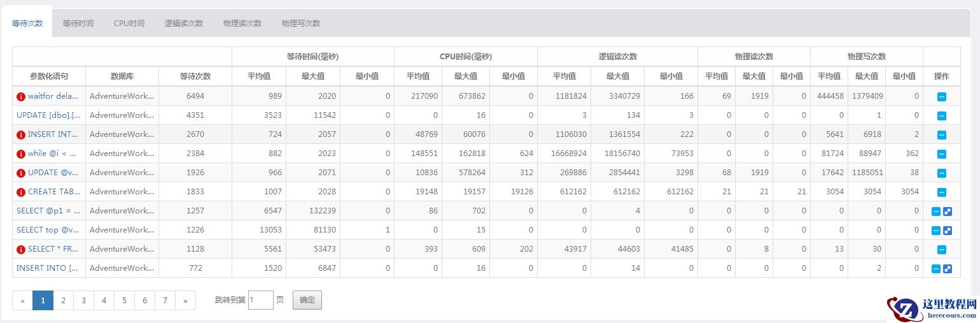Viewport: 980px width, 323px height.
Task: Click the red alert icon beside waitfor delay row
Action: (x=21, y=97)
